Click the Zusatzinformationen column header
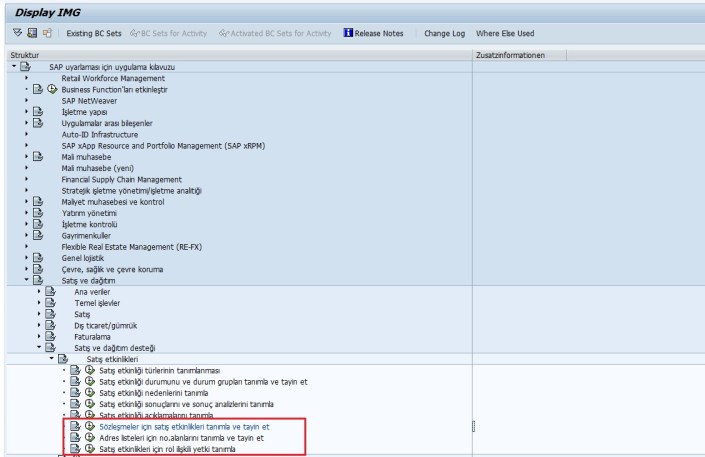This screenshot has height=457, width=705. tap(513, 55)
